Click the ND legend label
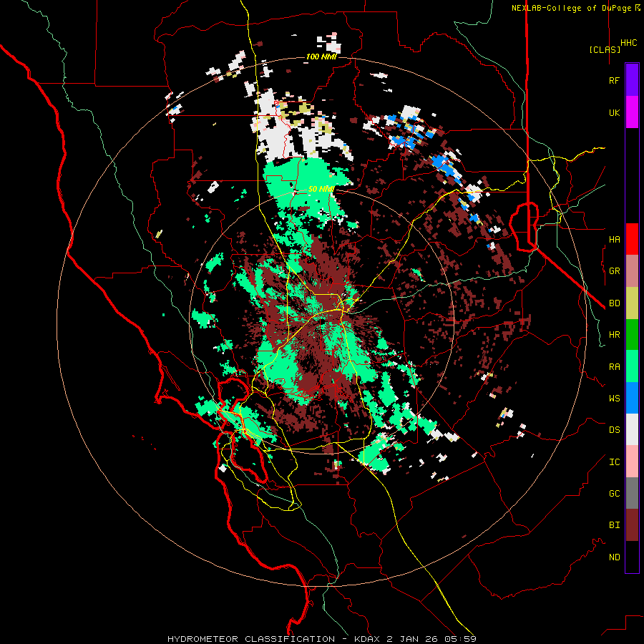Screen dimensions: 644x644 (614, 557)
